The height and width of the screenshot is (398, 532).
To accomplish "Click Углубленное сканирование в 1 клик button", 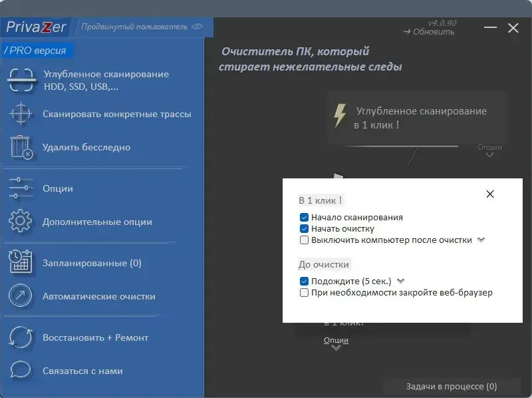I will (417, 118).
